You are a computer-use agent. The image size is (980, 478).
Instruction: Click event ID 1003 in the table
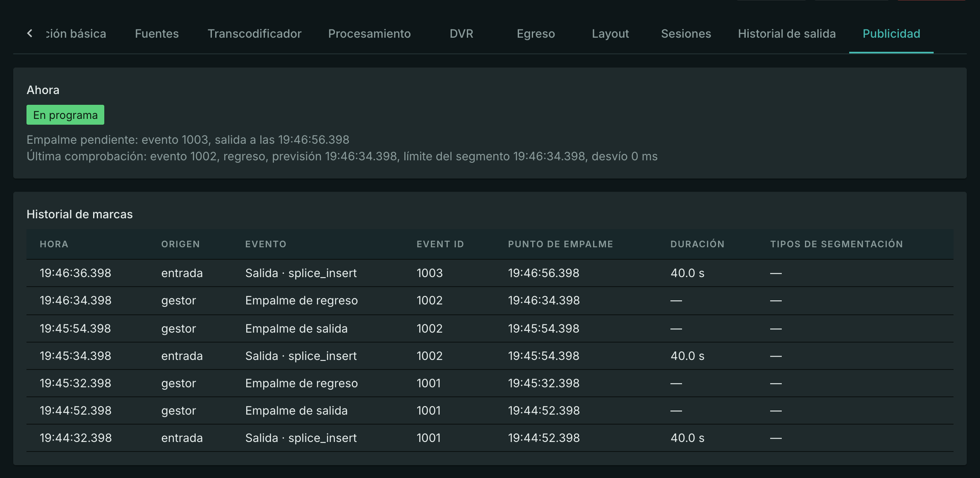[430, 273]
